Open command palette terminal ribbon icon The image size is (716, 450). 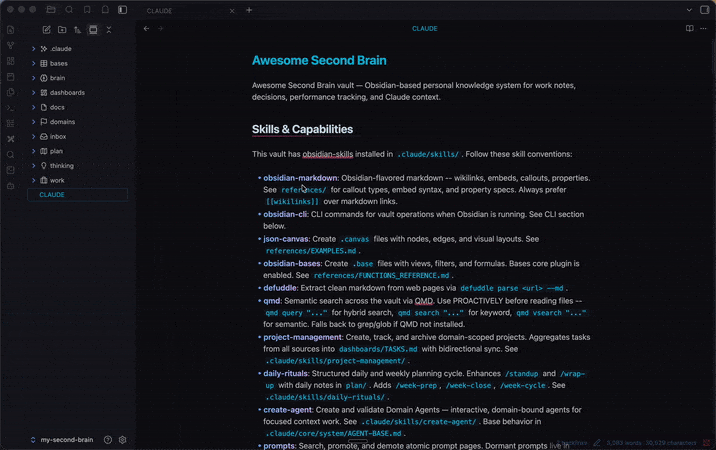coord(11,108)
